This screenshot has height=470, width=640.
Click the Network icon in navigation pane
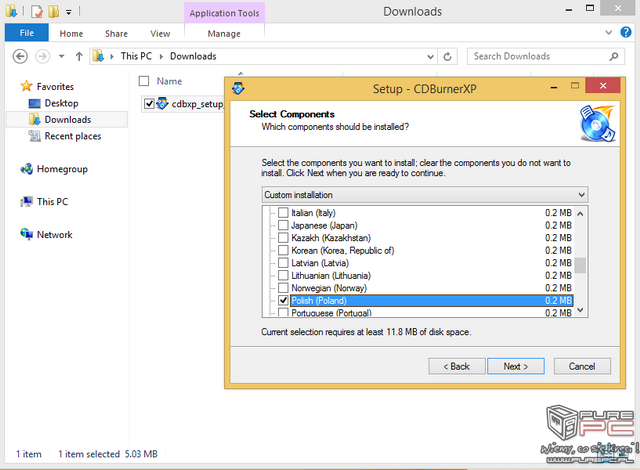(x=27, y=234)
